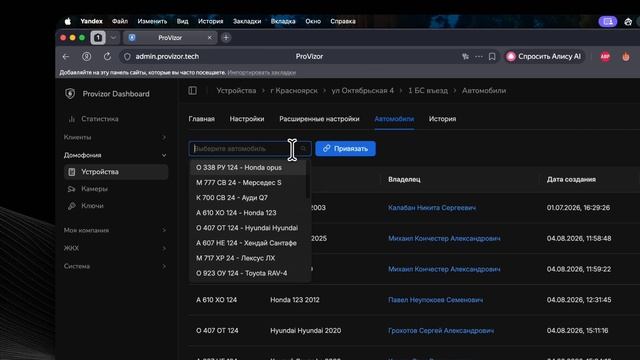
Task: Expand the Система sidebar section
Action: pos(116,266)
